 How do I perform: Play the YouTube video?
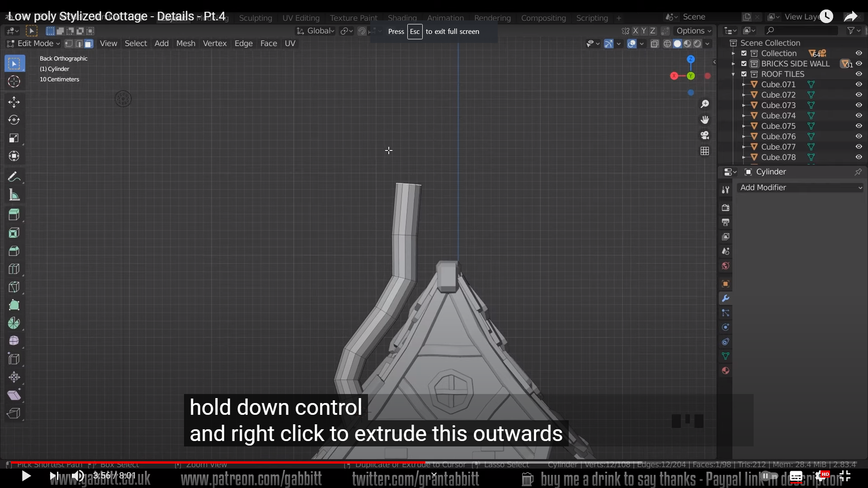(26, 476)
